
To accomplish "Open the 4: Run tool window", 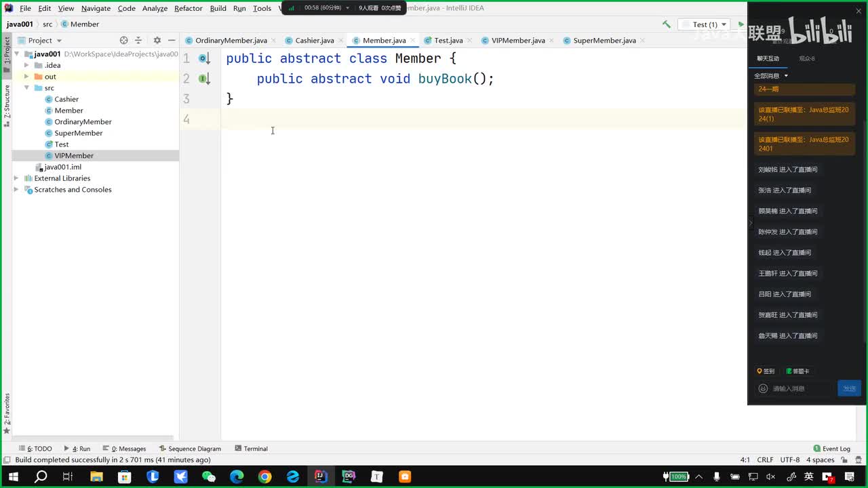I will (x=77, y=449).
